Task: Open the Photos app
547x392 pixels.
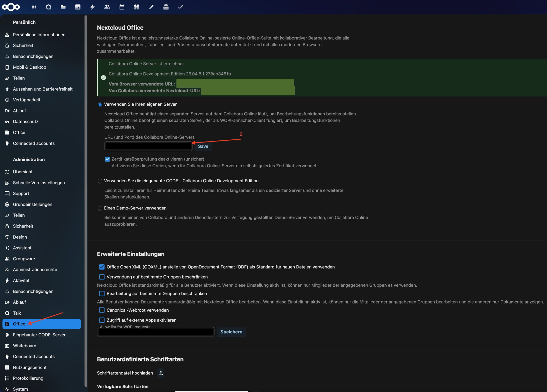Action: pyautogui.click(x=78, y=7)
